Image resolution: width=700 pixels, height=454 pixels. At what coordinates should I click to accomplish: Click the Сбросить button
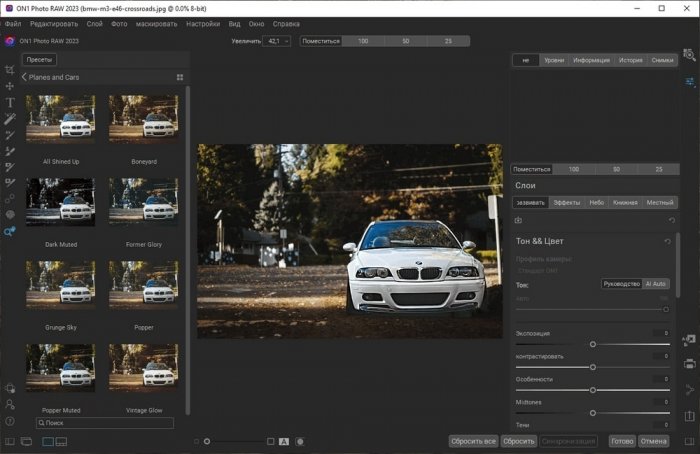(x=519, y=442)
